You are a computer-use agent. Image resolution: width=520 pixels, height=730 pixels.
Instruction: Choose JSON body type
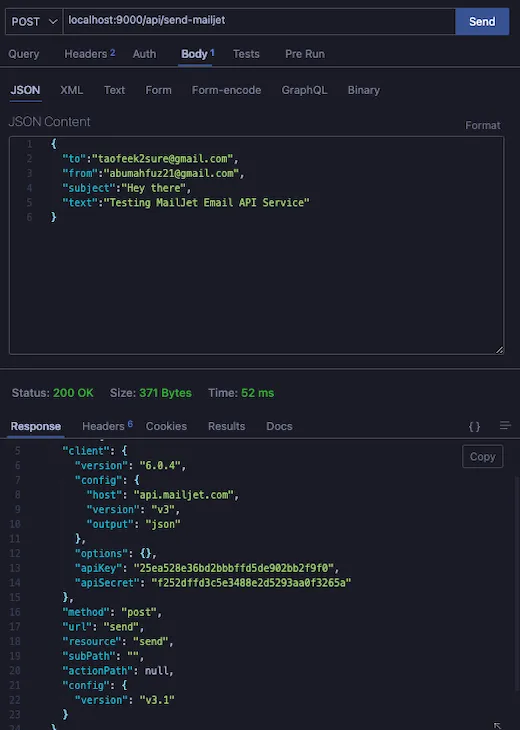pos(25,90)
